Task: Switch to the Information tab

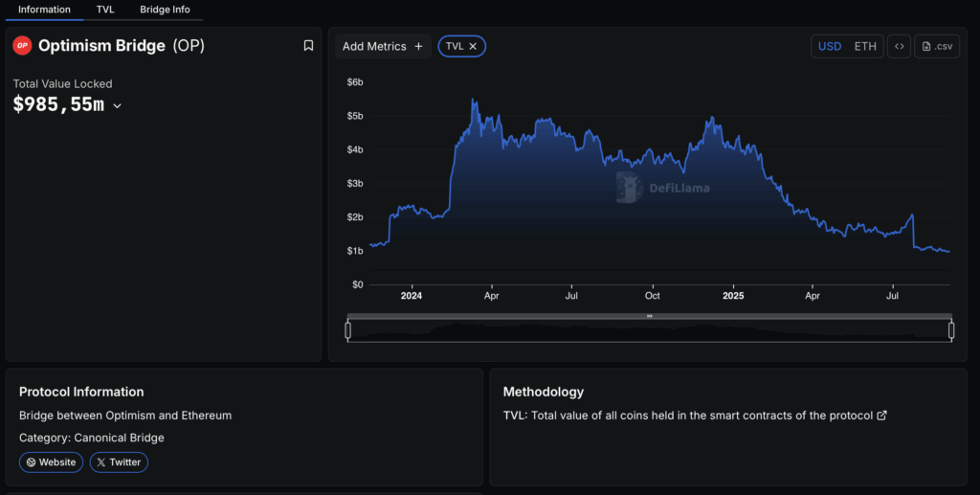Action: (44, 10)
